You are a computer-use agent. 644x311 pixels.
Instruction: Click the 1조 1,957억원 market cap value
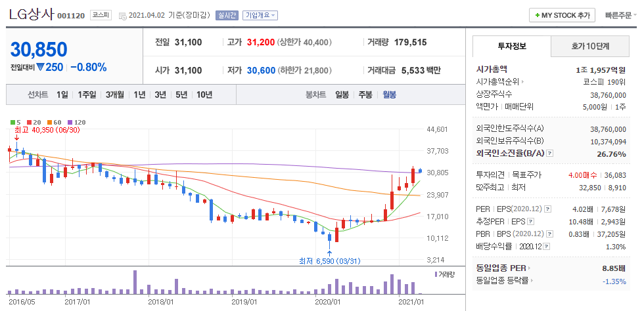pyautogui.click(x=601, y=70)
